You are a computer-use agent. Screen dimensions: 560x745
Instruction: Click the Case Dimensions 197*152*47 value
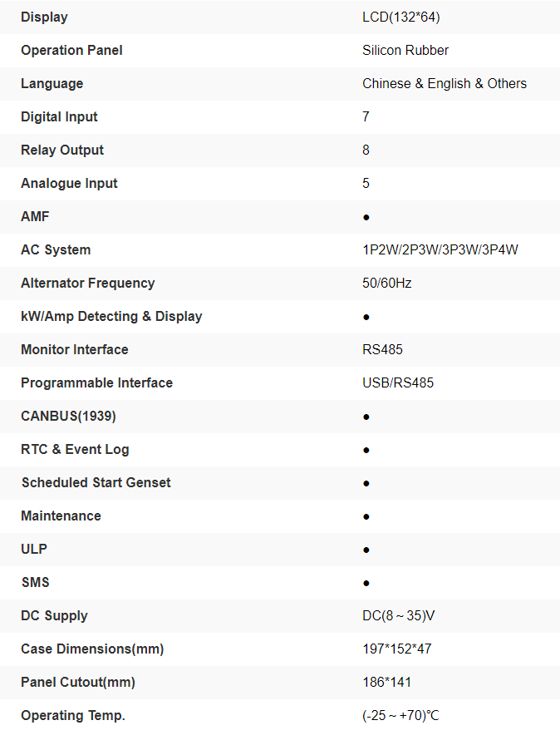(x=397, y=649)
